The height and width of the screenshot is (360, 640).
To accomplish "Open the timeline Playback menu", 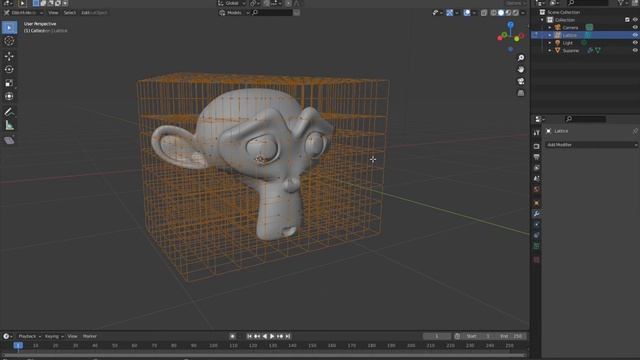I will (29, 336).
